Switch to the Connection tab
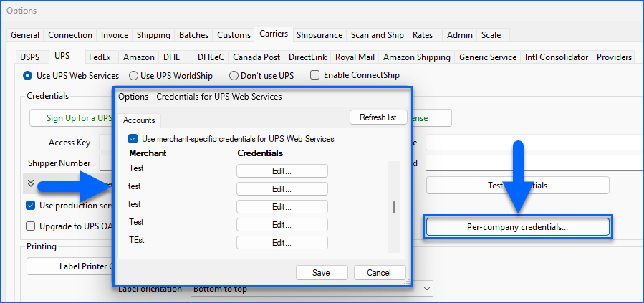 [70, 35]
